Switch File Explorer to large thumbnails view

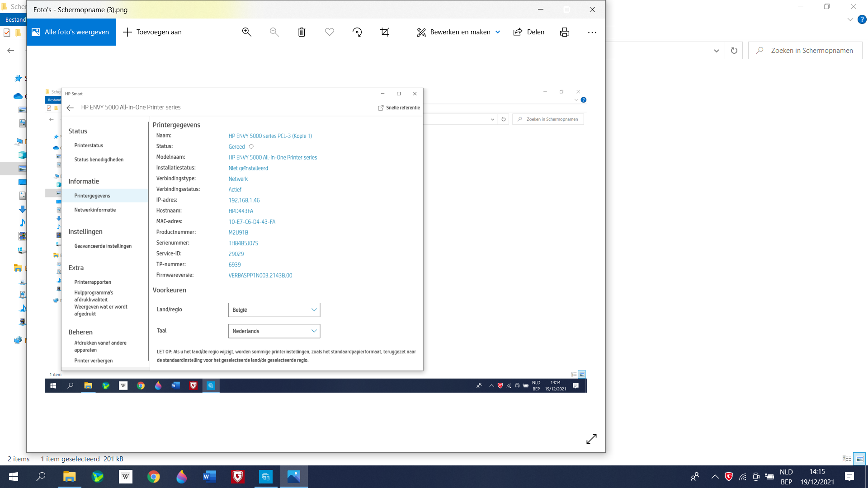[859, 459]
